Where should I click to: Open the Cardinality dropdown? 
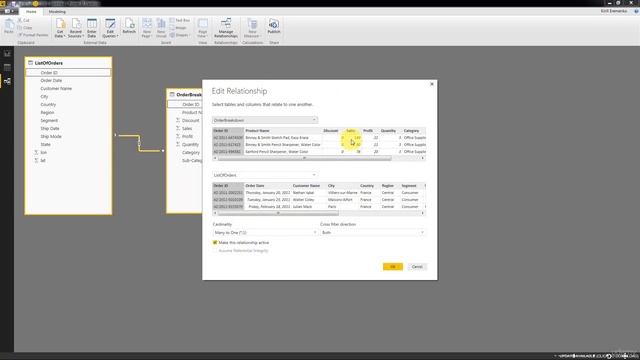coord(265,232)
